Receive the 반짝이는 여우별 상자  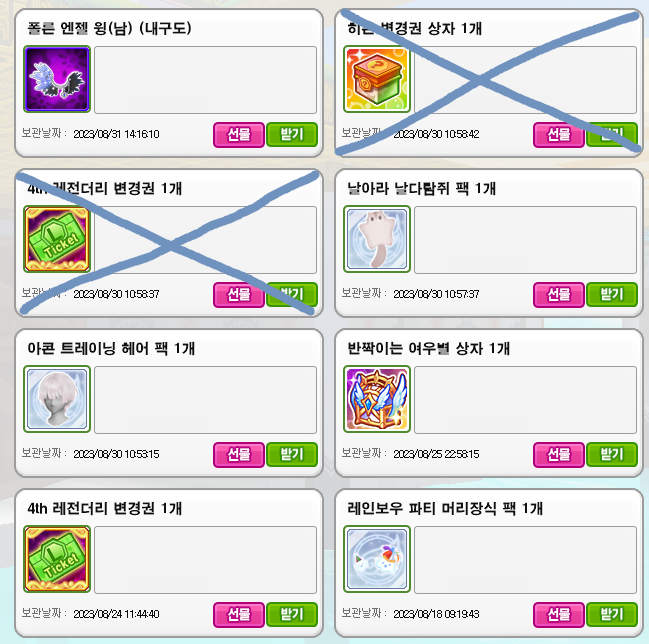coord(612,454)
